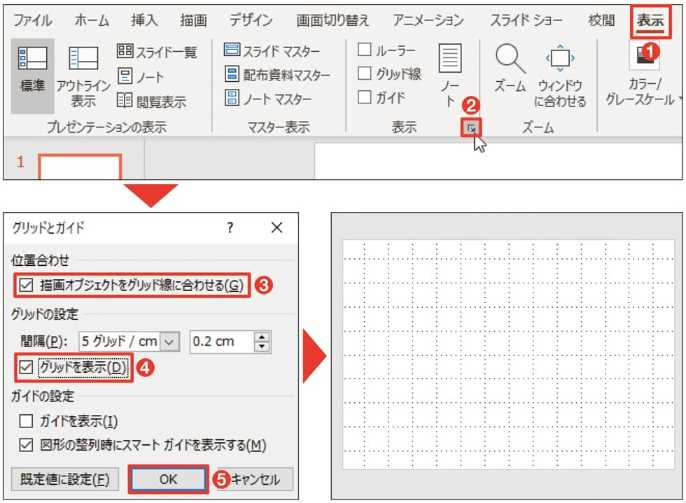The height and width of the screenshot is (503, 686).
Task: Toggle the ルーラー checkbox
Action: 364,50
